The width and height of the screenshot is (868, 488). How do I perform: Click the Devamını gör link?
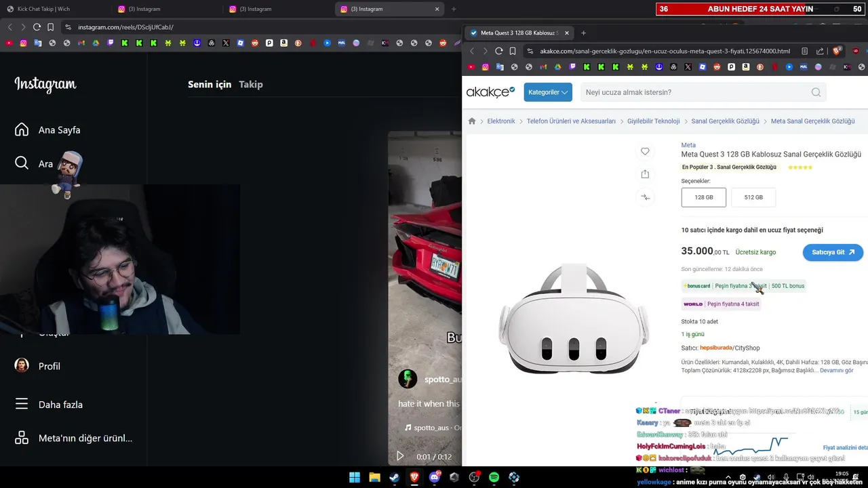(836, 371)
